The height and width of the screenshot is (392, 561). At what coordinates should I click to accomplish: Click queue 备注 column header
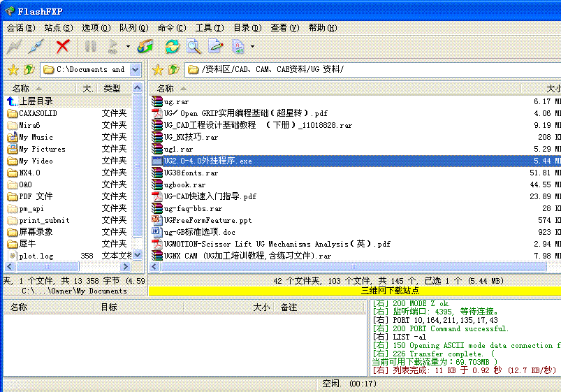tap(320, 307)
